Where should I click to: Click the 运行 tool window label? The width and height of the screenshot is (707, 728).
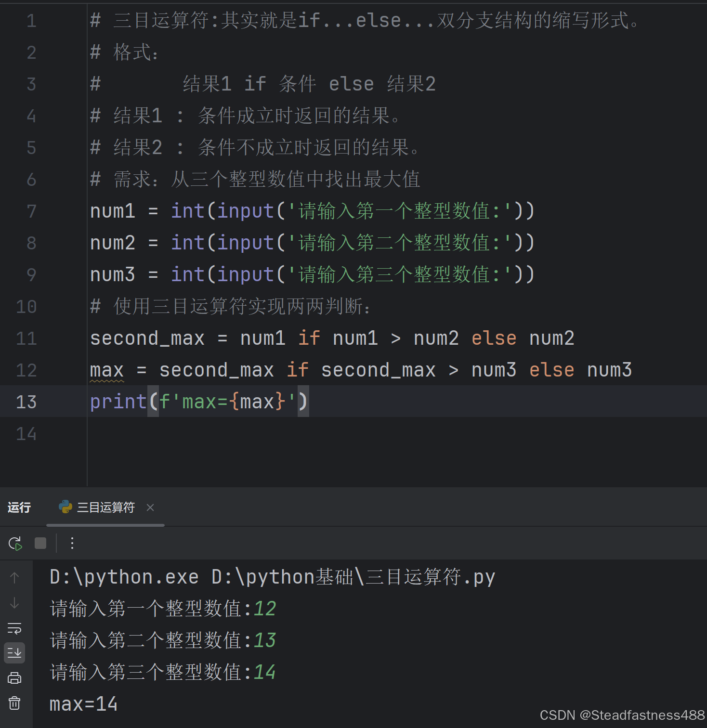[x=19, y=507]
